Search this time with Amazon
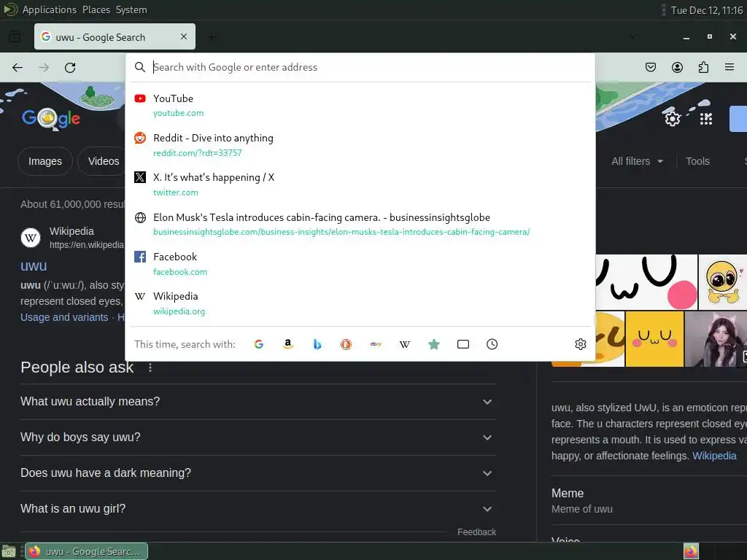 tap(287, 344)
